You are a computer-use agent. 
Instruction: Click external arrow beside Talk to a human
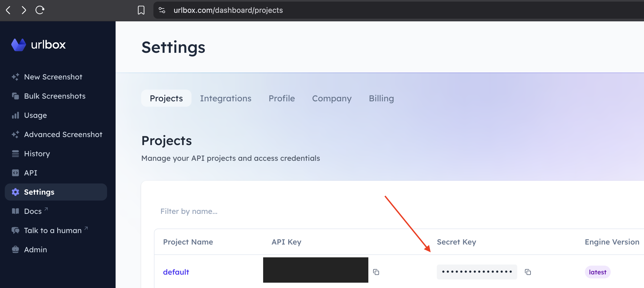pyautogui.click(x=86, y=228)
